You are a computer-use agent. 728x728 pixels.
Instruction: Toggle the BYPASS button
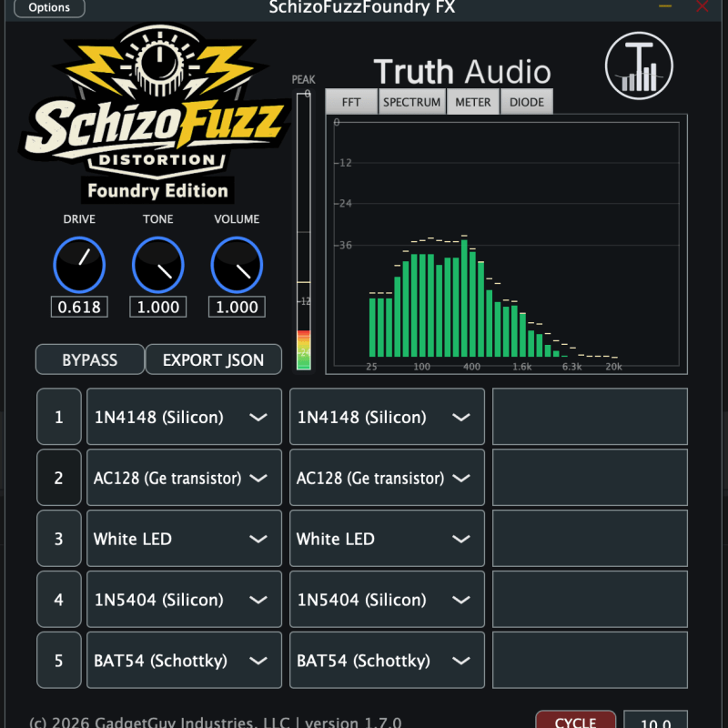(x=89, y=359)
